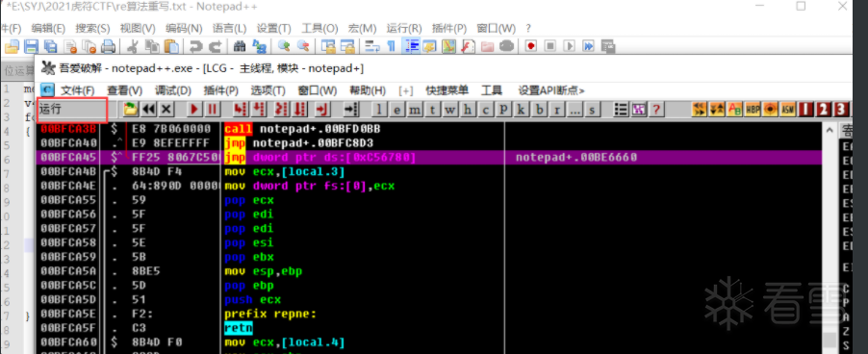Click Save icon in Notepad++ toolbar

point(32,46)
